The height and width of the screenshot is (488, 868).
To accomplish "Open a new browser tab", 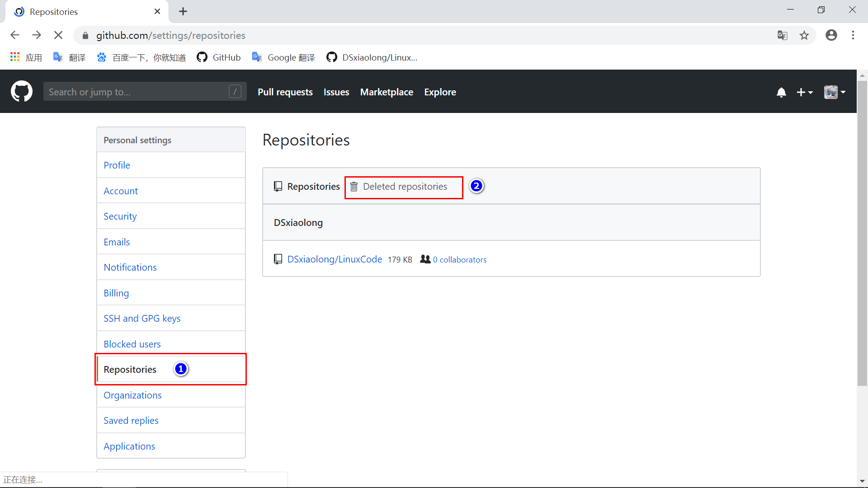I will 183,12.
